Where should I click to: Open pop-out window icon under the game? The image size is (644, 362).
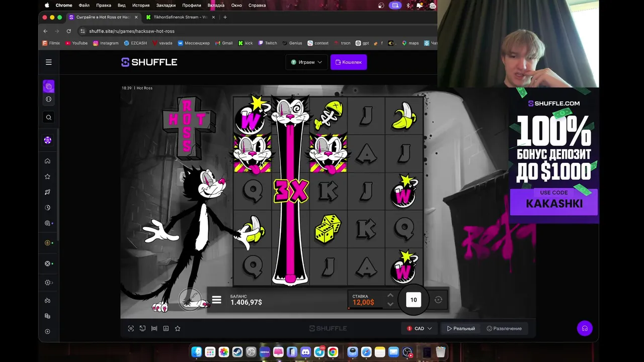(142, 328)
